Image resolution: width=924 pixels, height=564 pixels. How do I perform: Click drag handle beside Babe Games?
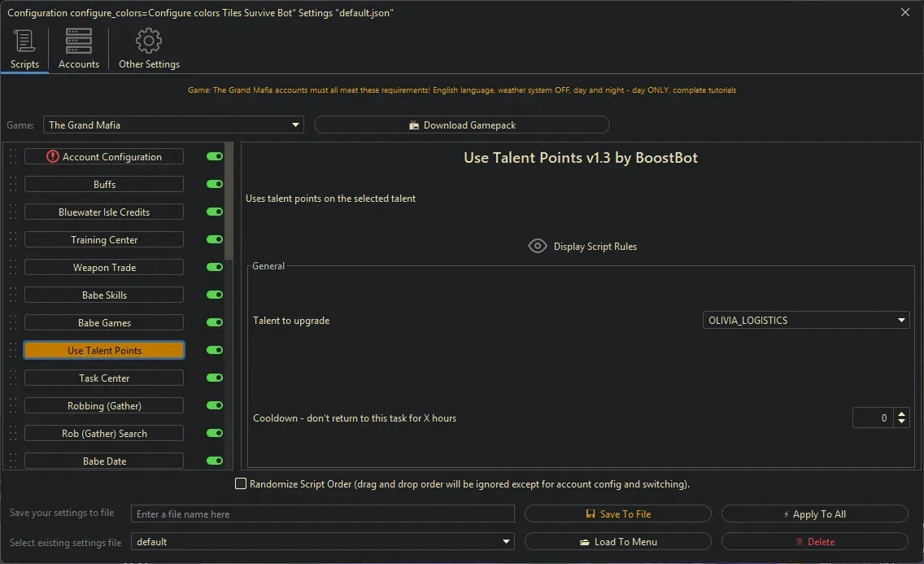13,323
